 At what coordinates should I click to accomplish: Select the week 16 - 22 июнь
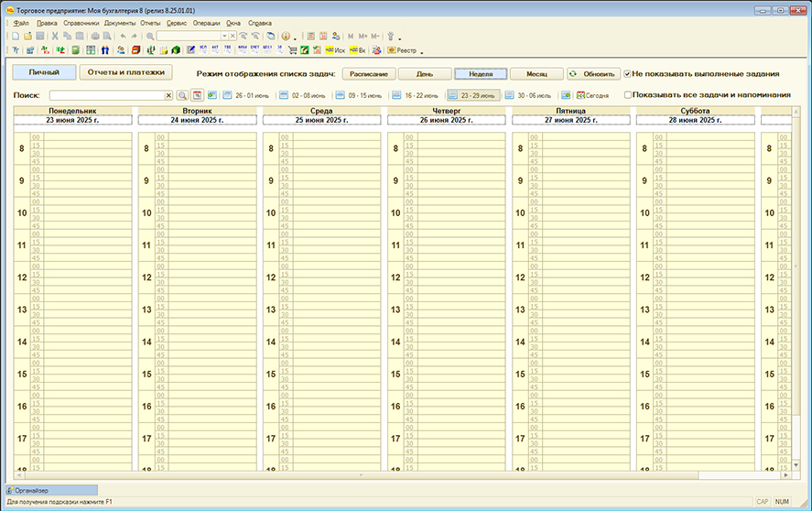coord(417,95)
